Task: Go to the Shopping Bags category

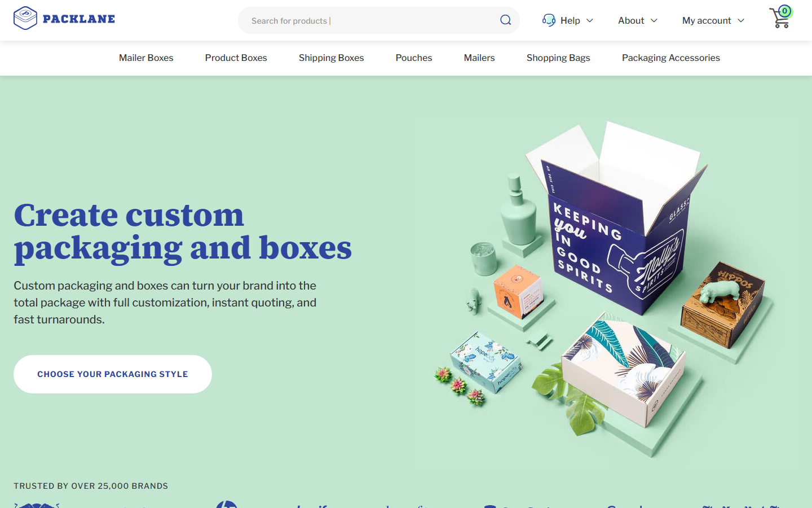Action: (x=558, y=58)
